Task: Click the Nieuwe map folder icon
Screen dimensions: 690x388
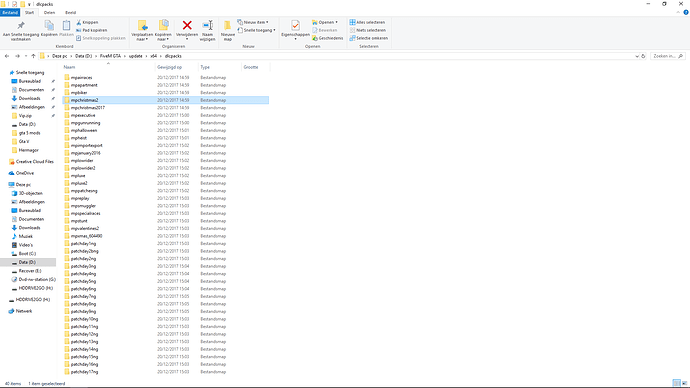Action: tap(228, 26)
